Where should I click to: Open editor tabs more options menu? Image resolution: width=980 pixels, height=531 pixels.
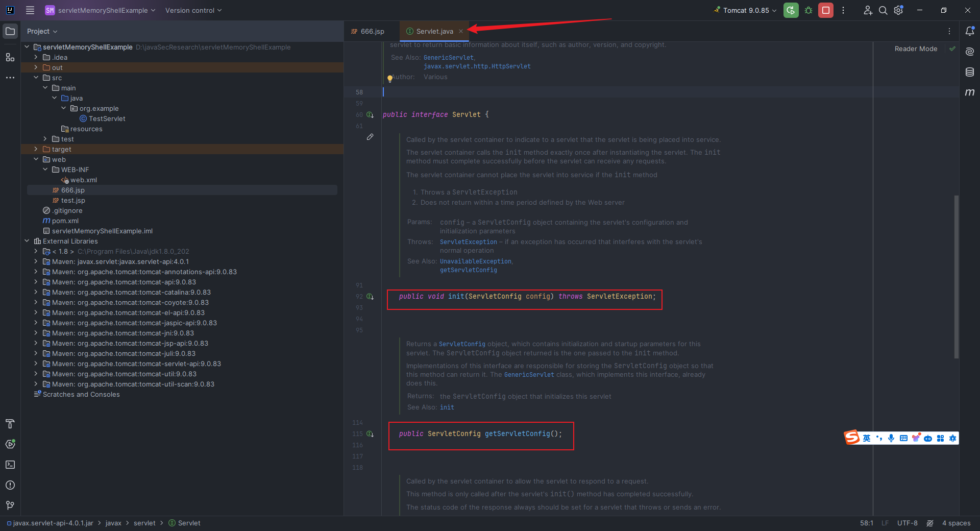click(x=949, y=31)
